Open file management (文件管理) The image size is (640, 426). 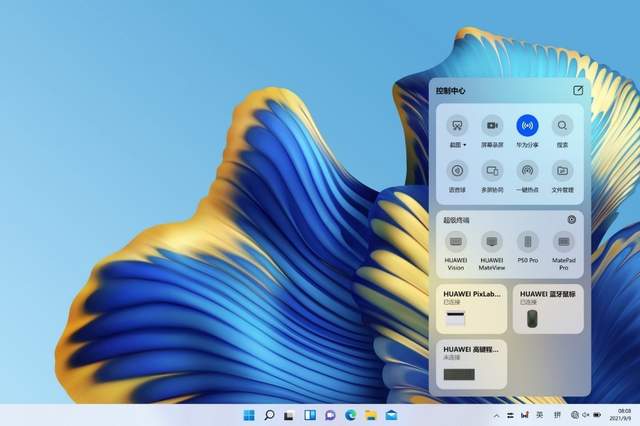pyautogui.click(x=562, y=171)
